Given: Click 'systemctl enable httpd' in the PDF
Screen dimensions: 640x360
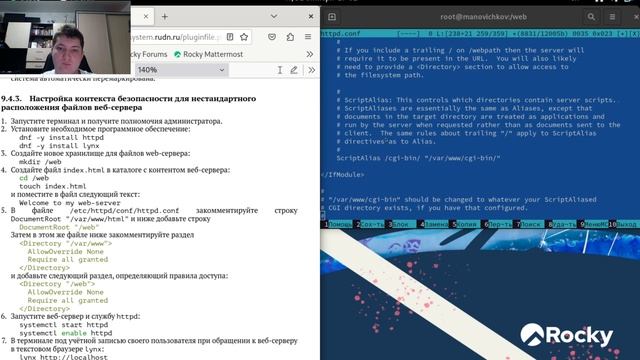Looking at the screenshot, I should 66,333.
